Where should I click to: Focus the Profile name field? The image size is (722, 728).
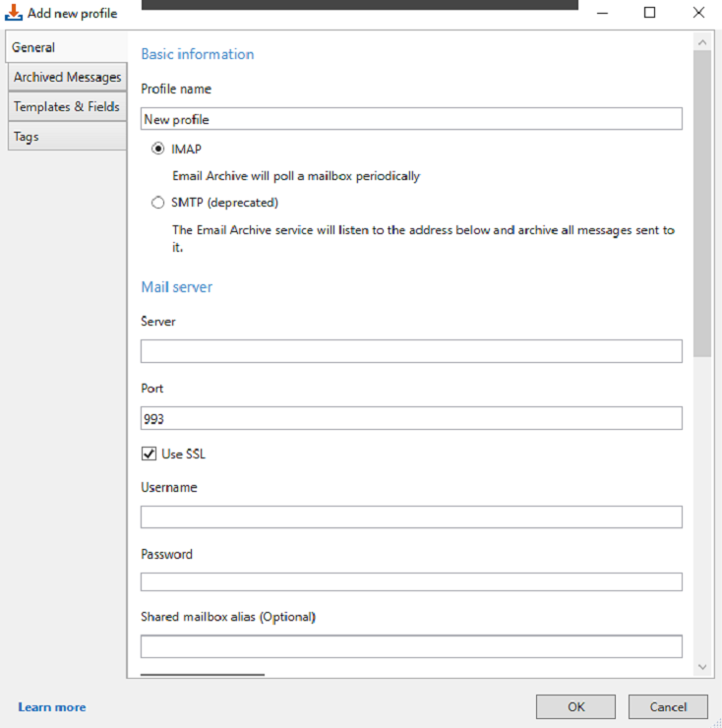[x=411, y=119]
